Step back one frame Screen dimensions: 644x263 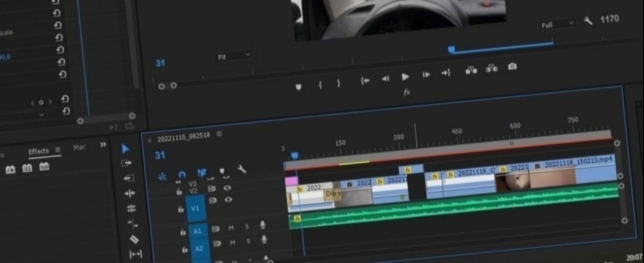pos(386,79)
